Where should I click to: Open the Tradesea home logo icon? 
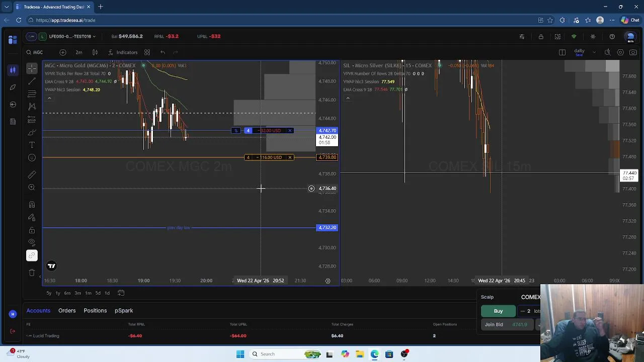pos(13,40)
